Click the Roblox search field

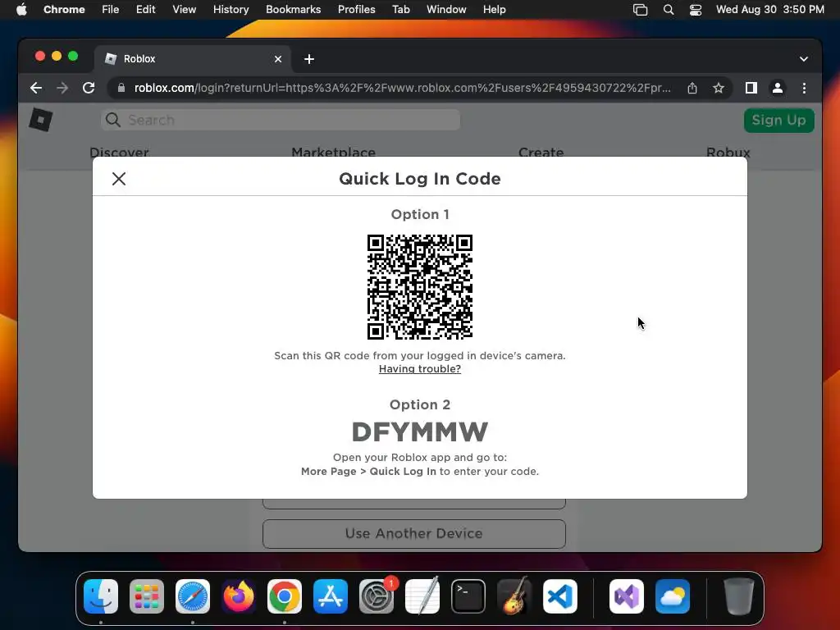[x=281, y=120]
